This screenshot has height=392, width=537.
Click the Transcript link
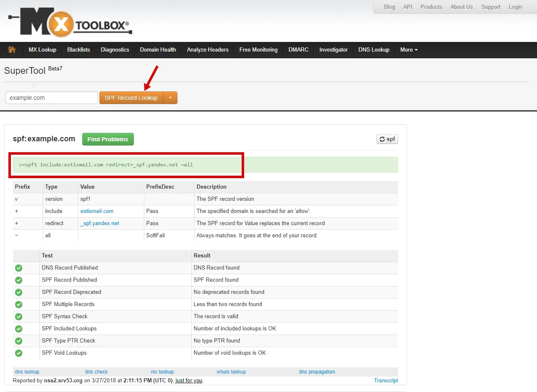pyautogui.click(x=386, y=381)
